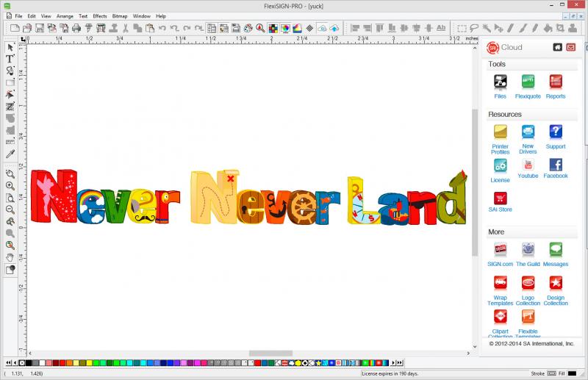Open The Guild link

(x=528, y=254)
